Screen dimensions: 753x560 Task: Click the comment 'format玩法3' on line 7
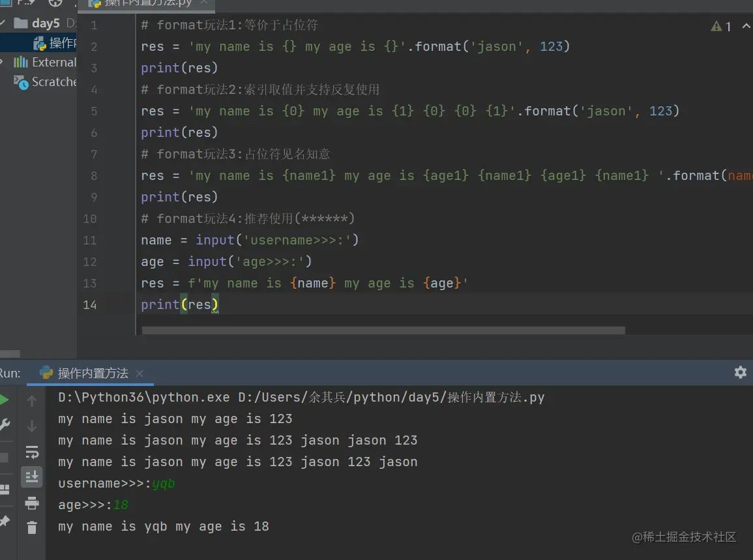point(235,154)
